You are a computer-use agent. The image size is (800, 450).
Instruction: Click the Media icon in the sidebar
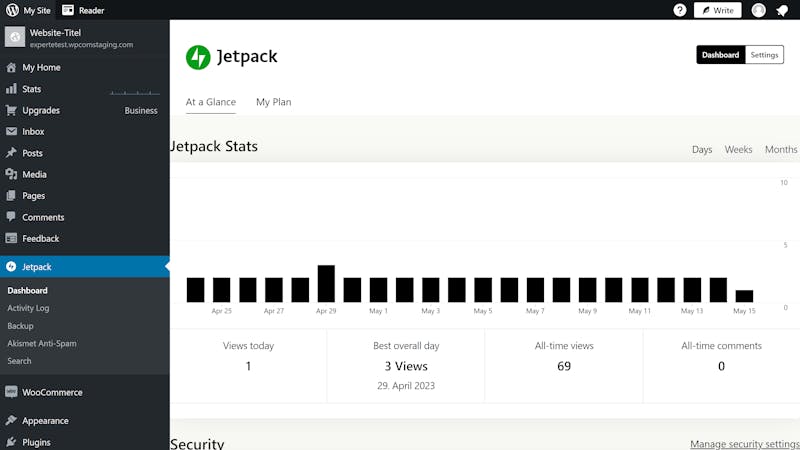(x=11, y=174)
